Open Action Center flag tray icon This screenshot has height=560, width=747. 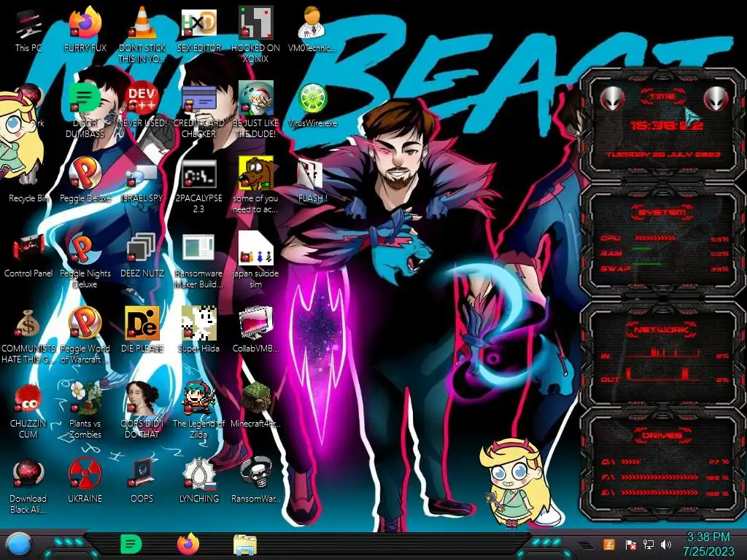(x=631, y=544)
